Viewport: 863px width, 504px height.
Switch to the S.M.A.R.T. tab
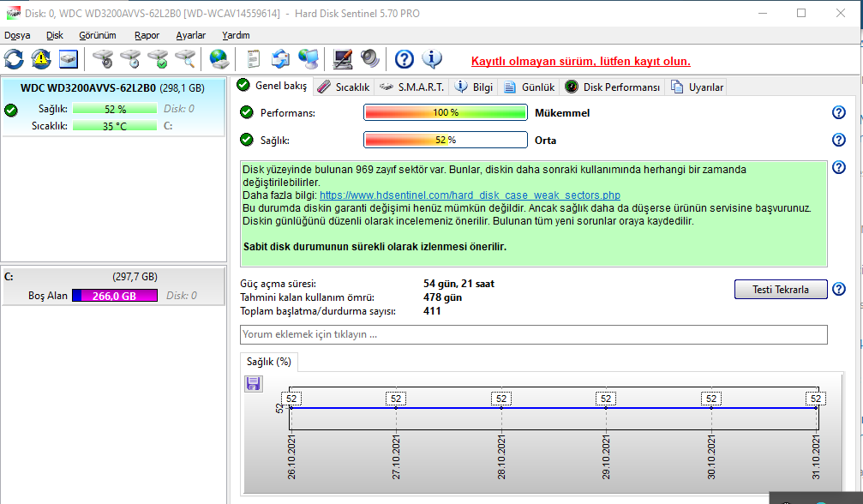point(411,87)
